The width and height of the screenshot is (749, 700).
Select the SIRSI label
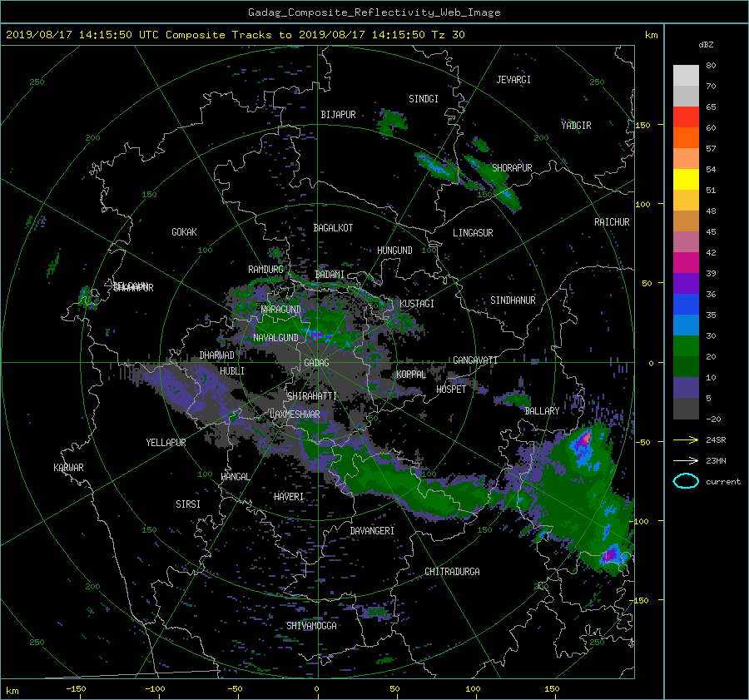[188, 504]
